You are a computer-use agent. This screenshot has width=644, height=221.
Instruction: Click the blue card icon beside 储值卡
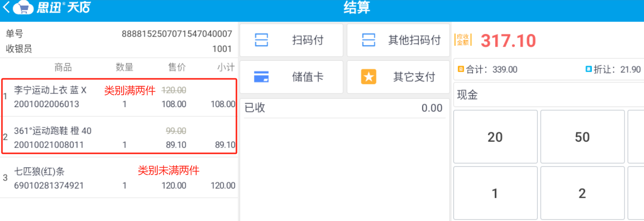click(262, 77)
